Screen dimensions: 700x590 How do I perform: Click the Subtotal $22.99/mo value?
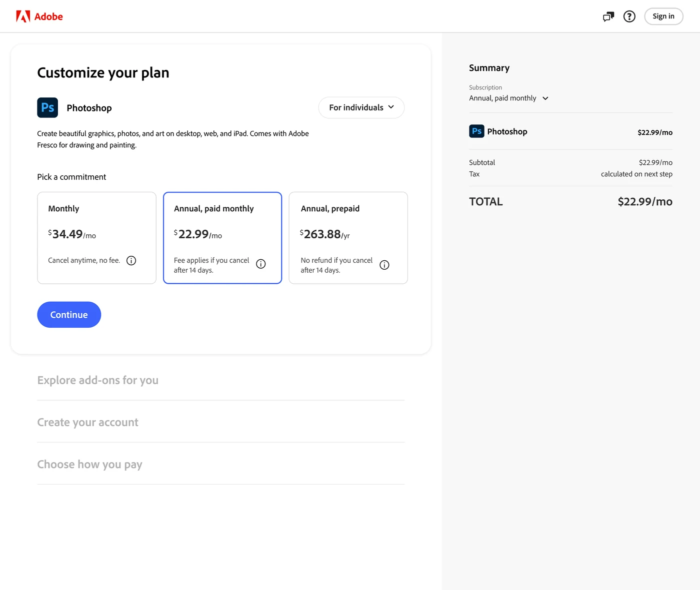(x=655, y=162)
